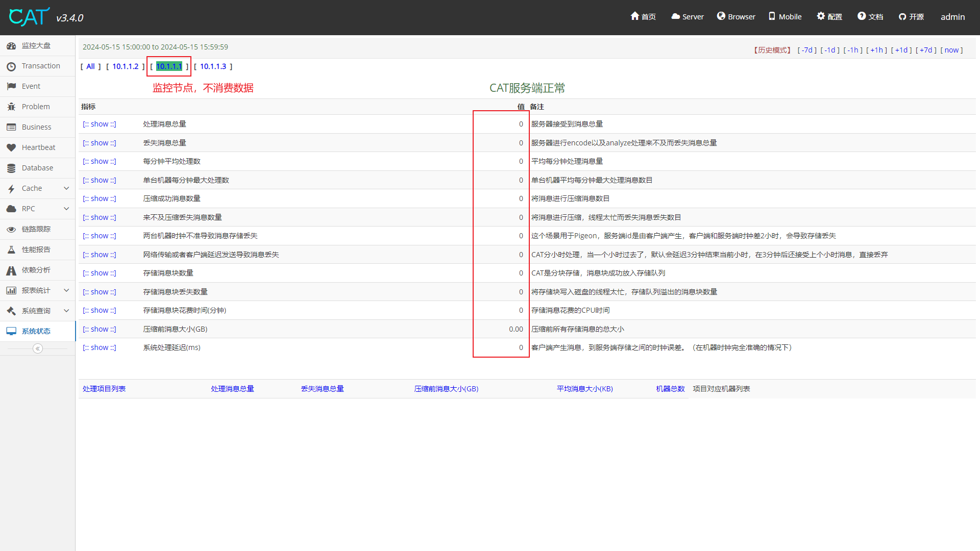980x551 pixels.
Task: Click the 依赖分析 road icon
Action: 11,270
